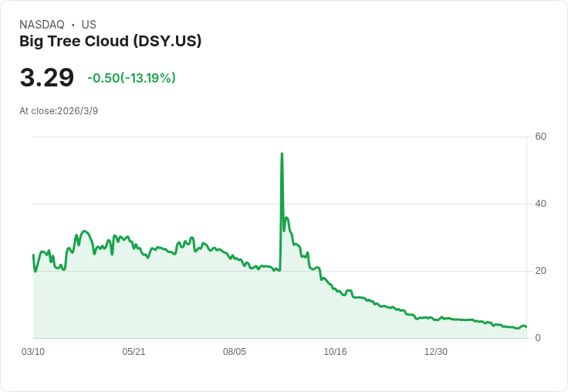Image resolution: width=568 pixels, height=392 pixels.
Task: Click the 0 price axis label
Action: click(x=538, y=338)
